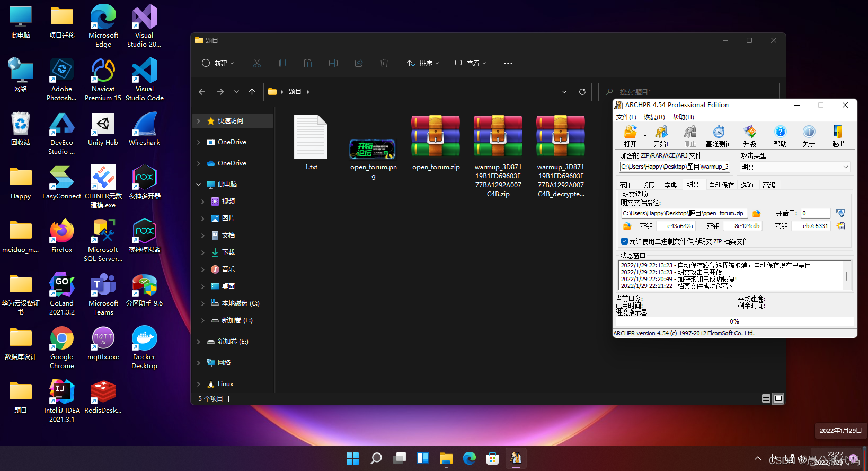Click the load keys folder icon beside 密钥

tap(627, 226)
